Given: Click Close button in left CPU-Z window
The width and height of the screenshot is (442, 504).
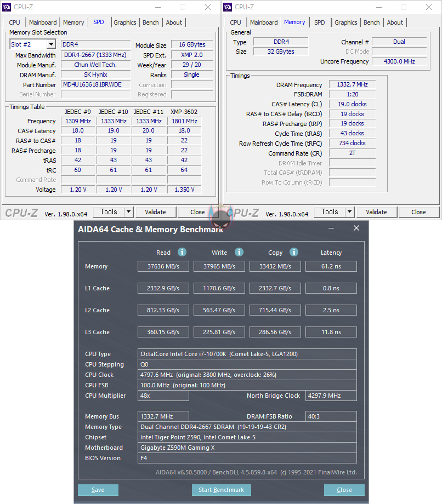Looking at the screenshot, I should click(197, 212).
